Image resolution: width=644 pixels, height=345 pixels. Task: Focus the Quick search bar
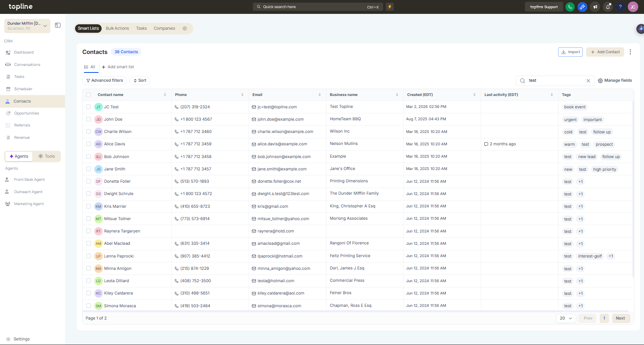point(318,7)
